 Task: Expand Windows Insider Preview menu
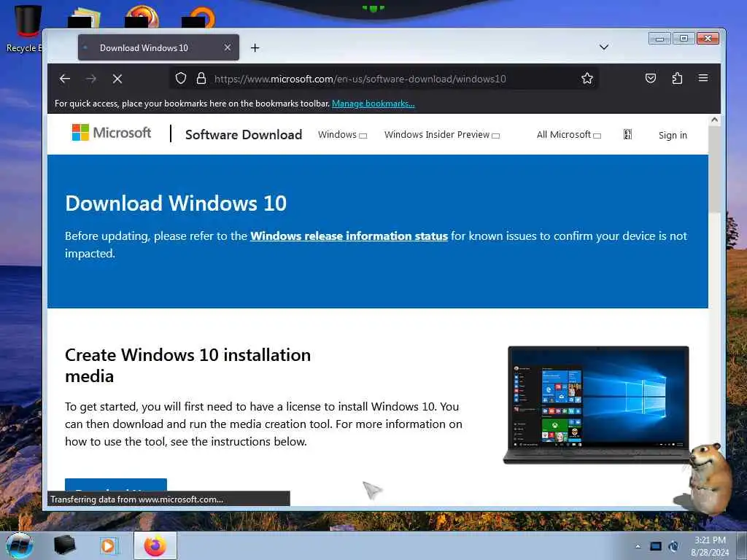coord(441,135)
